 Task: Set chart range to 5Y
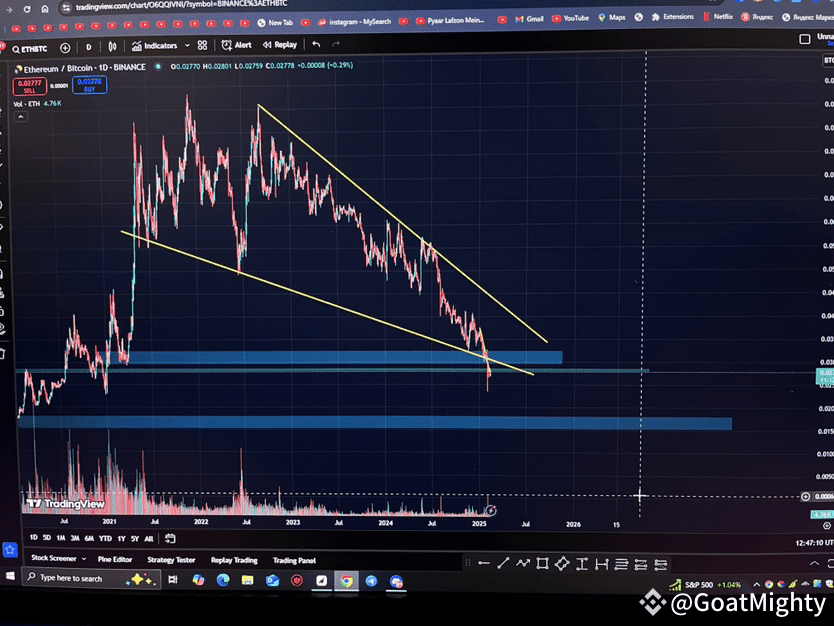(x=135, y=539)
